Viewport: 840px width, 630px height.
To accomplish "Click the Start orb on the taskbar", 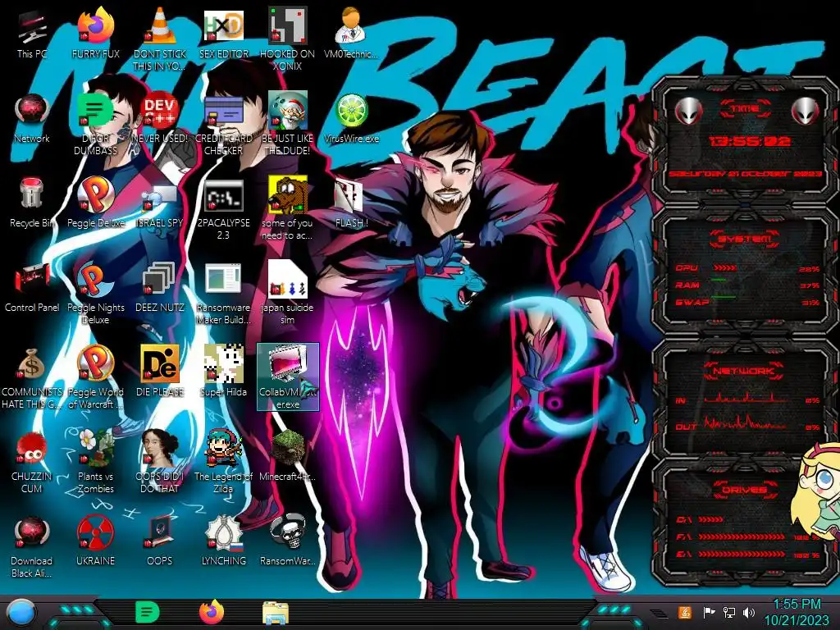I will 21,613.
